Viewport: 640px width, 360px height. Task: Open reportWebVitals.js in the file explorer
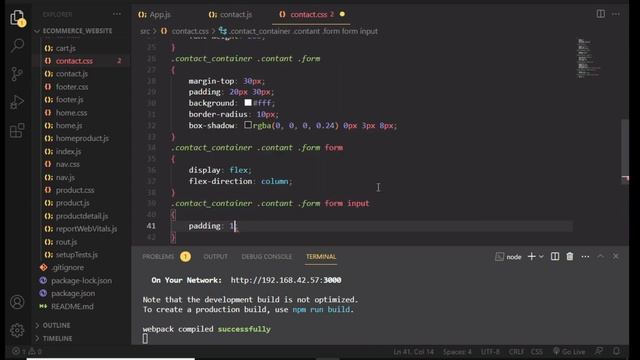86,229
